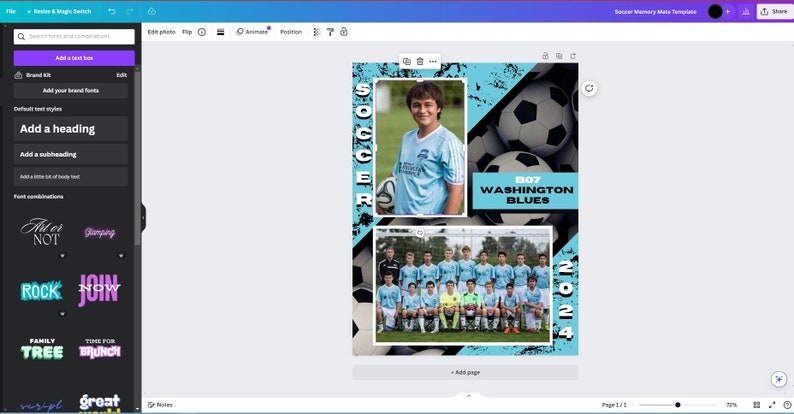Select the great font combination thumbnail

[x=100, y=402]
